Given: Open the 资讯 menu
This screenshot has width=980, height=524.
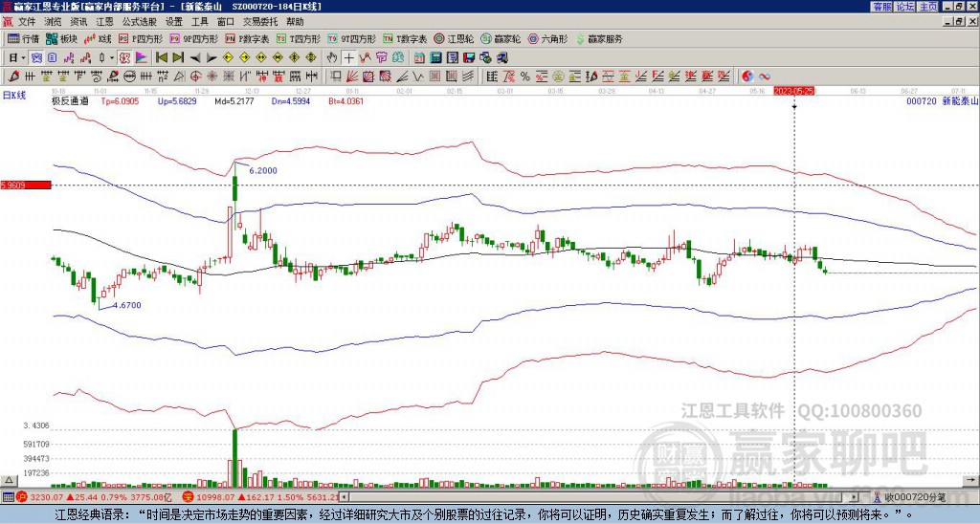Looking at the screenshot, I should 78,22.
